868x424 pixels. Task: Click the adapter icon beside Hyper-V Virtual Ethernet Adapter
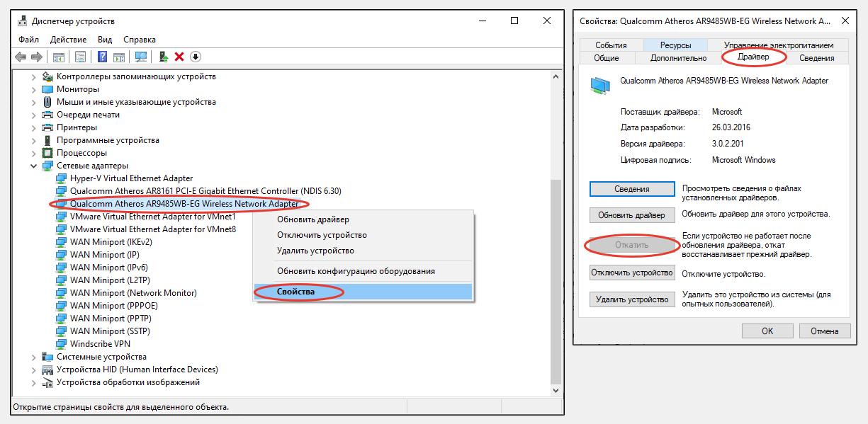point(62,178)
